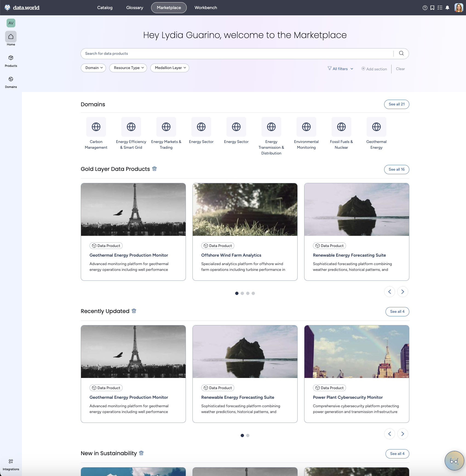Go to Home in sidebar
This screenshot has width=466, height=476.
[x=11, y=39]
